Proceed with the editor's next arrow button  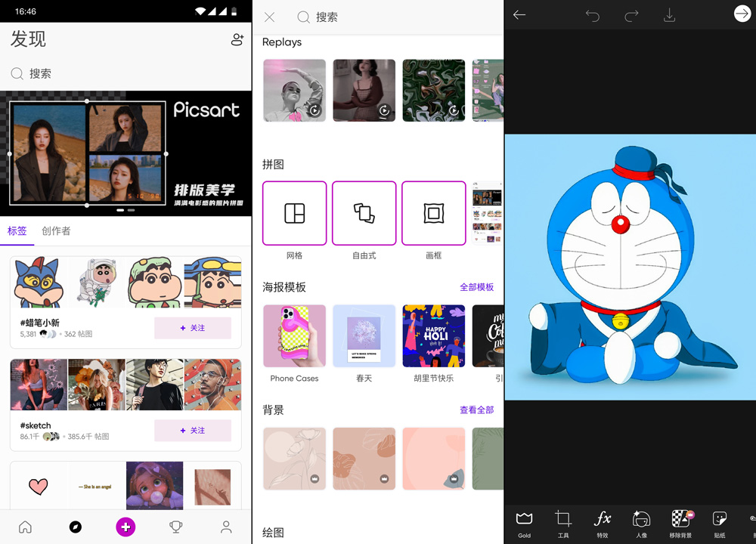pyautogui.click(x=742, y=14)
